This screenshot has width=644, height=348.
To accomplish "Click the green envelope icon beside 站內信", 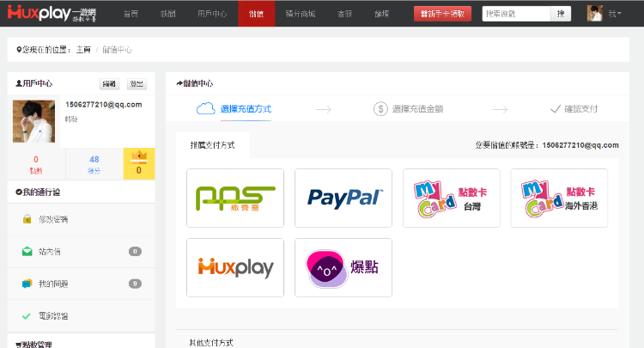I will 27,251.
